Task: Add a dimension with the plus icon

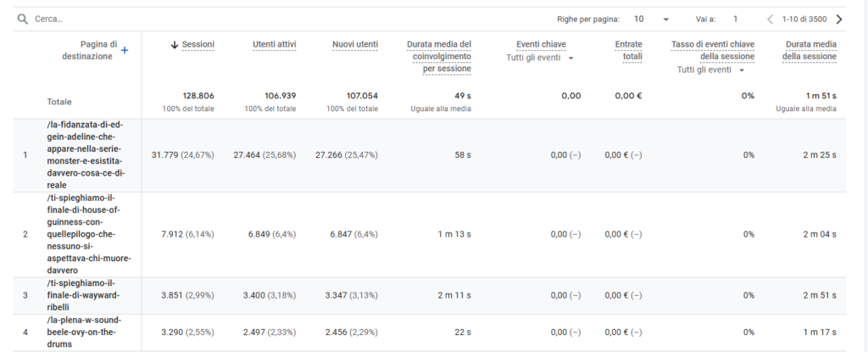Action: click(x=125, y=51)
